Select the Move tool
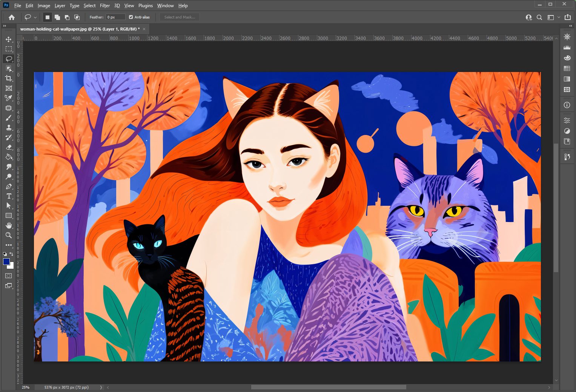576x392 pixels. pos(9,39)
